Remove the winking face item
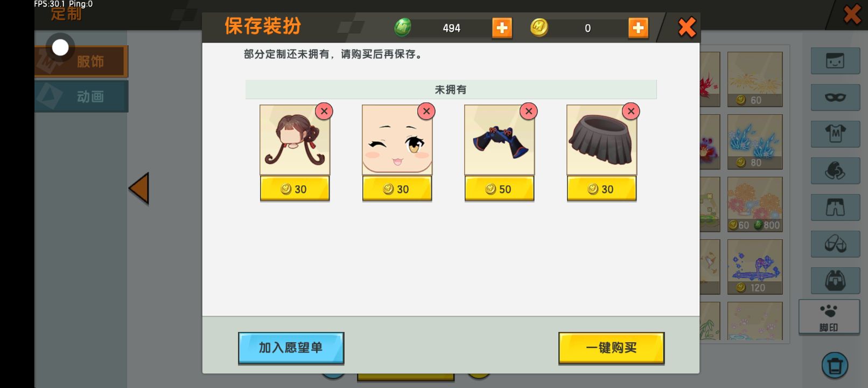Screen dimensions: 868x388 [x=426, y=111]
